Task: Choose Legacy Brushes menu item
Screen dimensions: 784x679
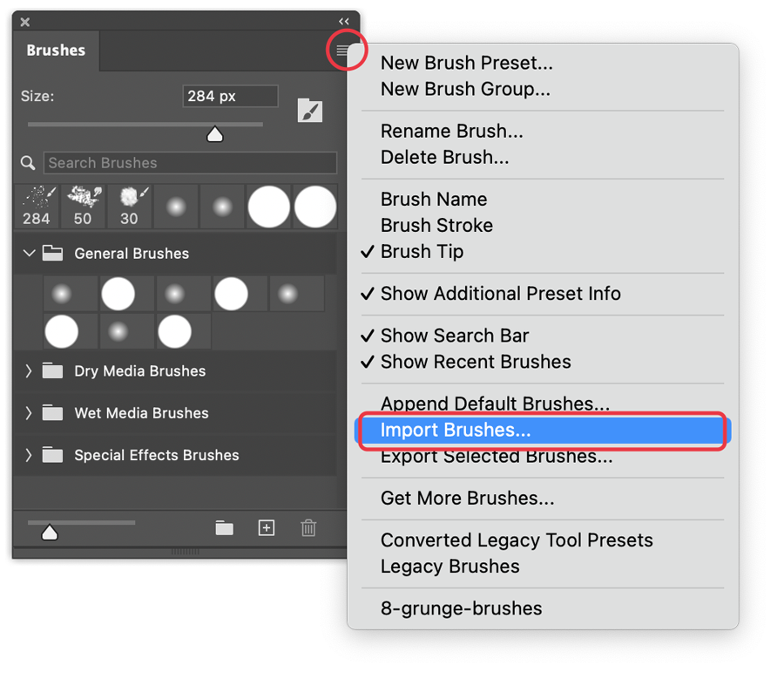Action: point(450,567)
